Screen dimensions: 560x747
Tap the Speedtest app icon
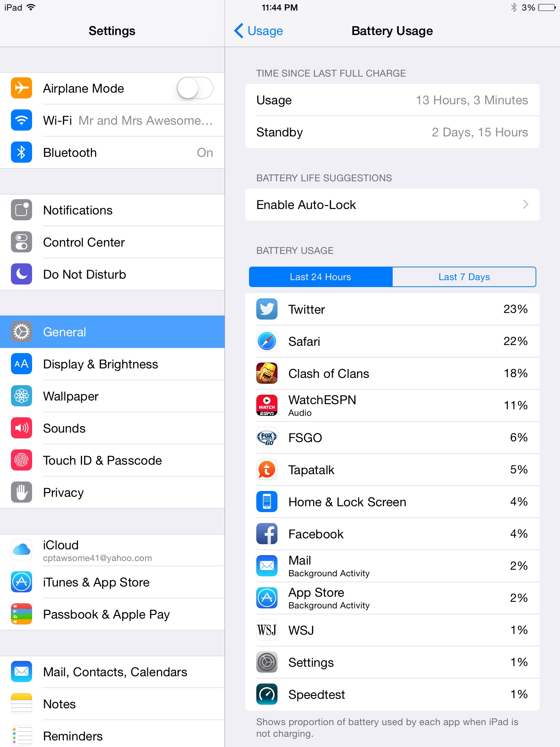tap(267, 694)
